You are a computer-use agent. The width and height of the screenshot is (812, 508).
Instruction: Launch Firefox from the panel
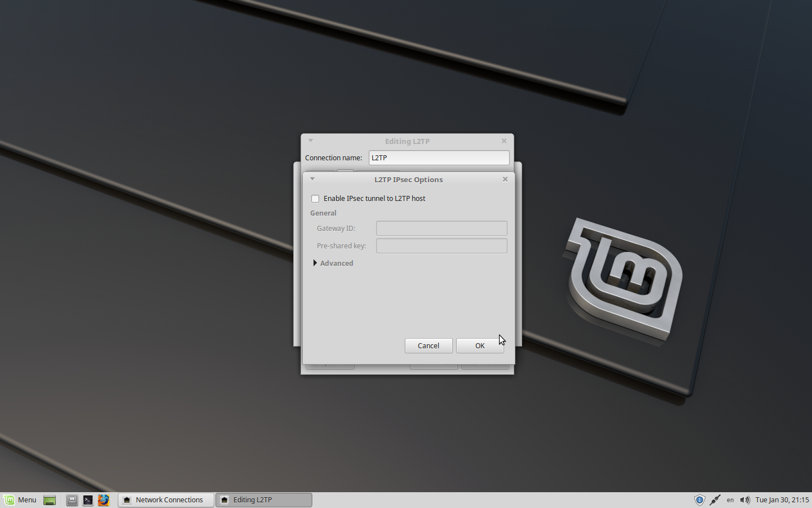104,500
